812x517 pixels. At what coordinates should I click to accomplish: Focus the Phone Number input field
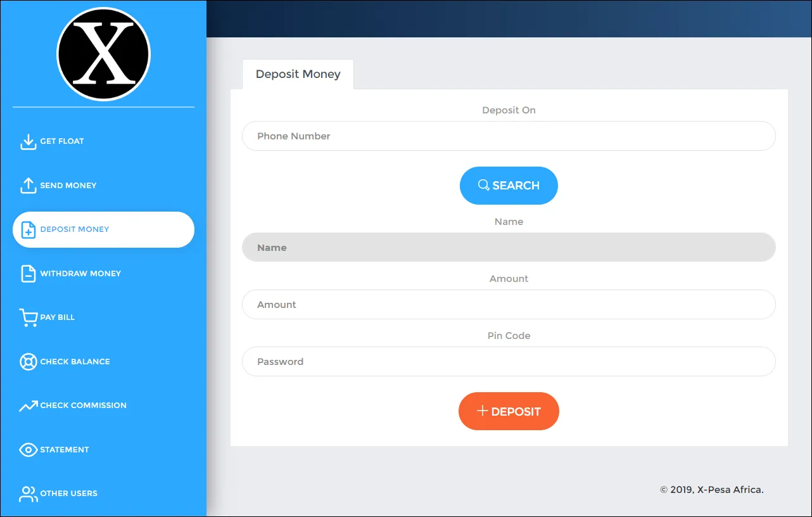pos(509,136)
